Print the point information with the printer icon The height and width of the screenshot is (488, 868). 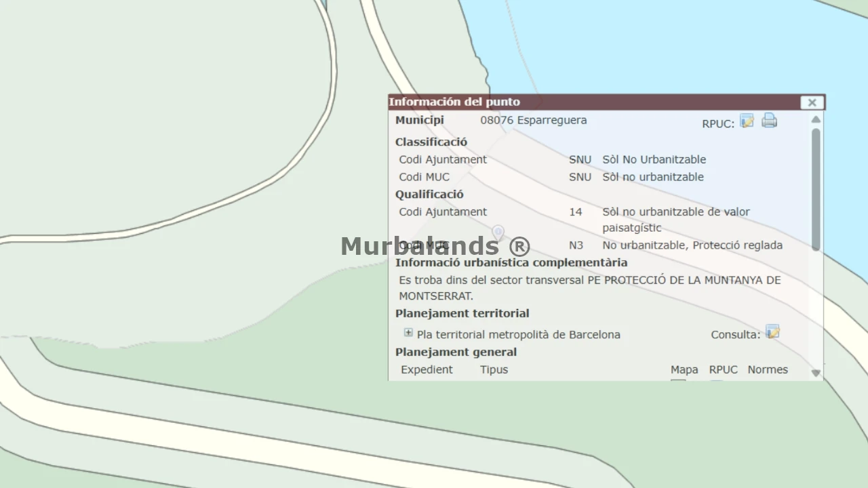pos(769,121)
